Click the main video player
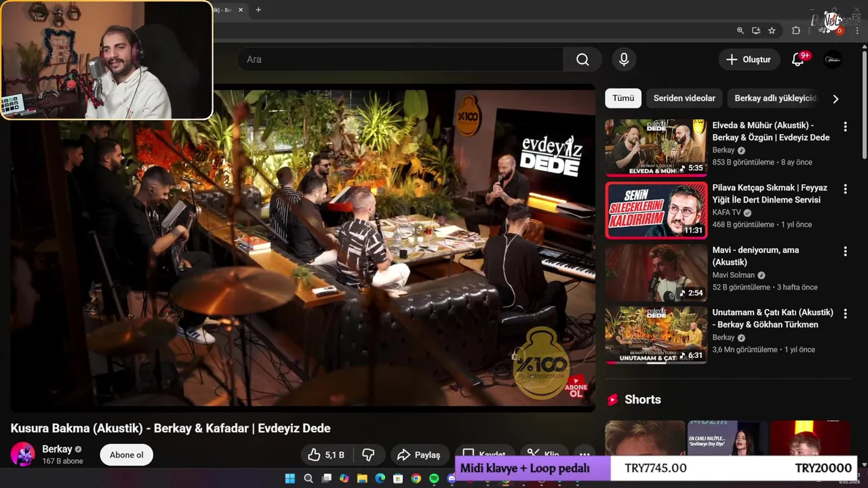868x488 pixels. [x=302, y=247]
